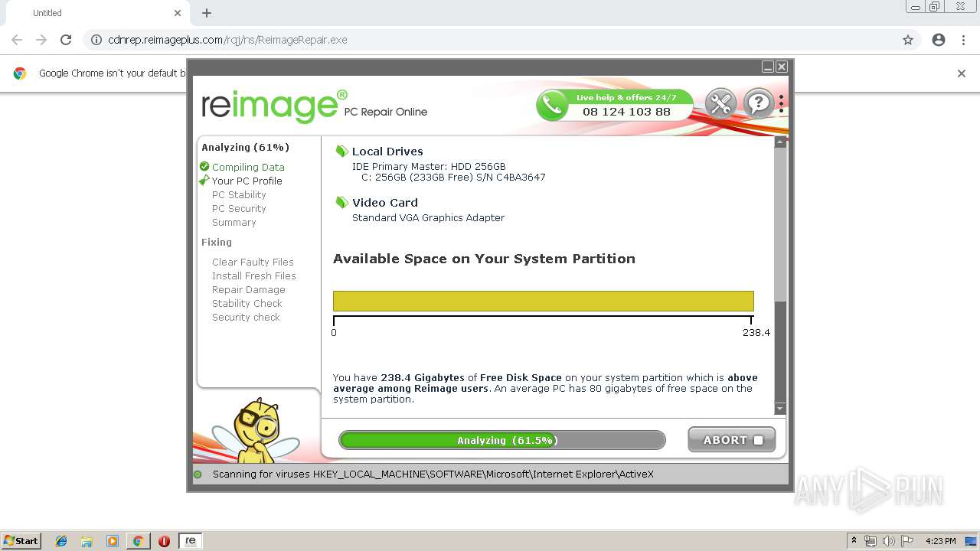This screenshot has height=551, width=980.
Task: Minimize the Reimage window
Action: [768, 67]
